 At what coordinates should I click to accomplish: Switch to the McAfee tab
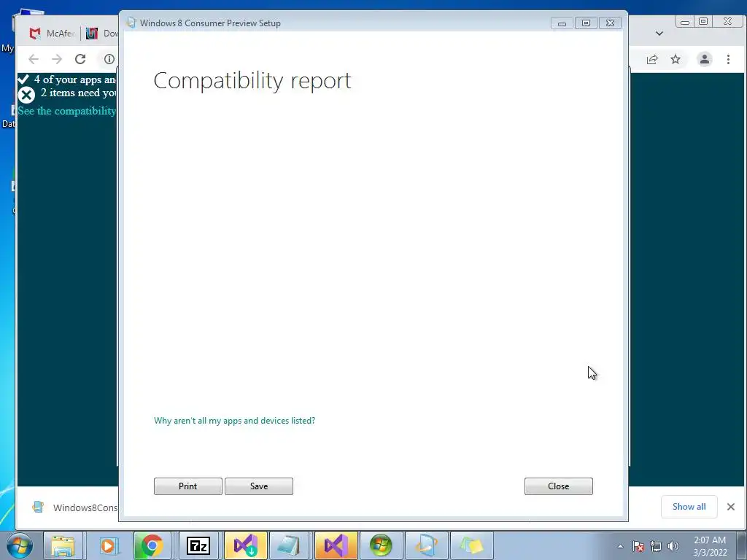tap(51, 34)
